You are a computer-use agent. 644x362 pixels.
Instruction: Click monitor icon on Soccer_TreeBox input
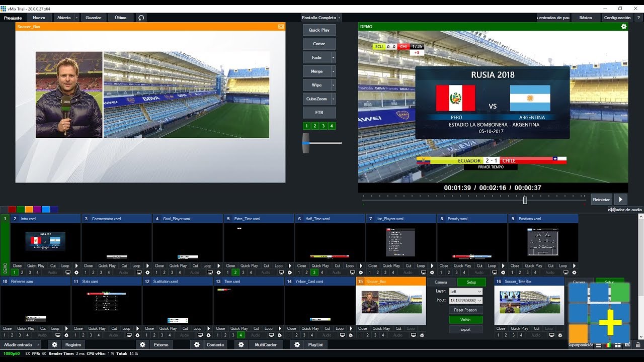pos(552,335)
